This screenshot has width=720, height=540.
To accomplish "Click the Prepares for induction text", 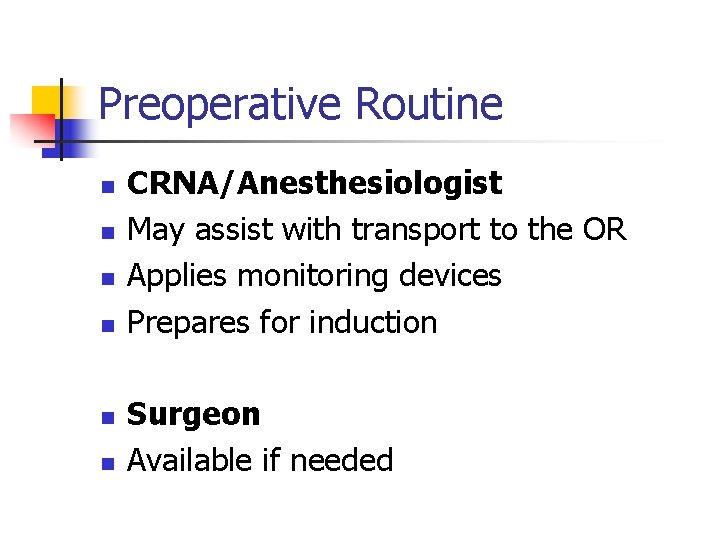I will (282, 322).
